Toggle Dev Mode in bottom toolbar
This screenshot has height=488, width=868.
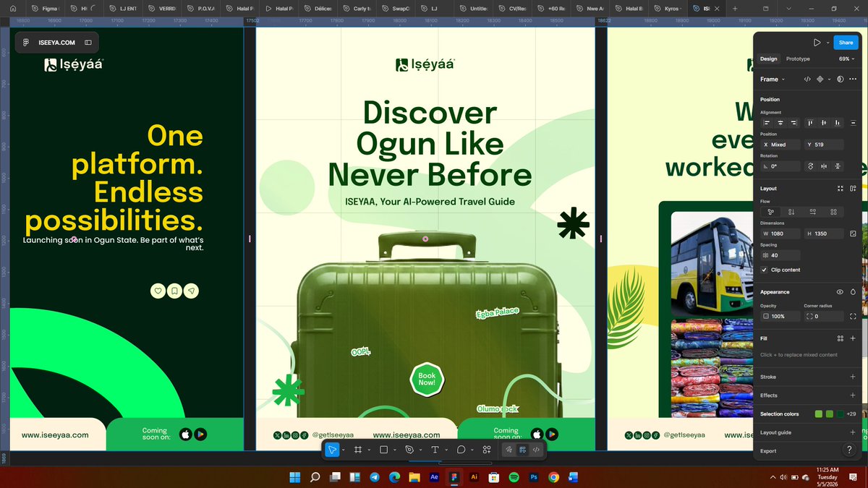pos(536,450)
